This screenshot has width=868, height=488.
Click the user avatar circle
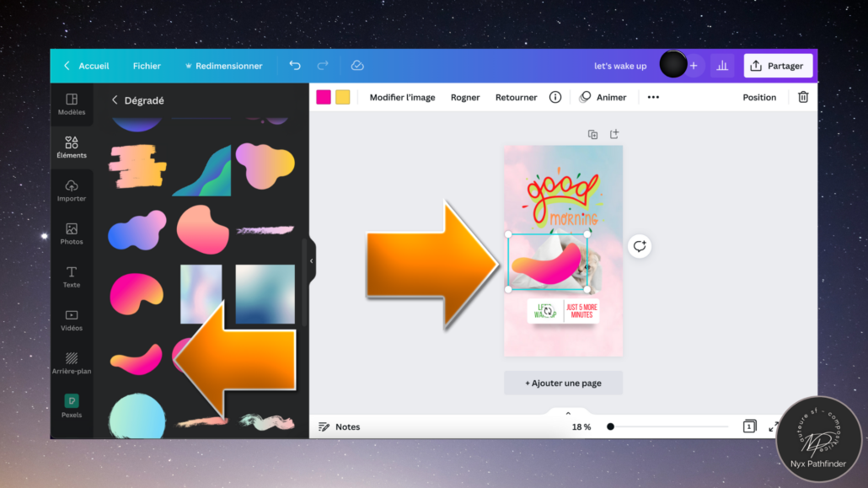pyautogui.click(x=673, y=64)
